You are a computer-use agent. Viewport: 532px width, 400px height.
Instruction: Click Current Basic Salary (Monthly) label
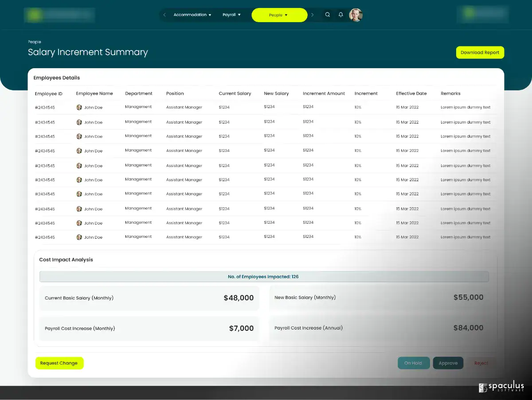coord(79,298)
